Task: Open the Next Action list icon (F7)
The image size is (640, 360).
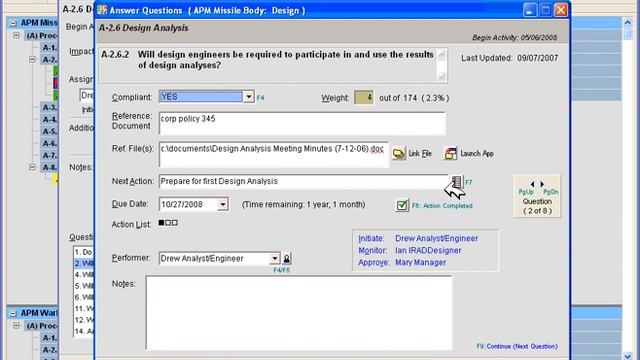Action: [457, 182]
